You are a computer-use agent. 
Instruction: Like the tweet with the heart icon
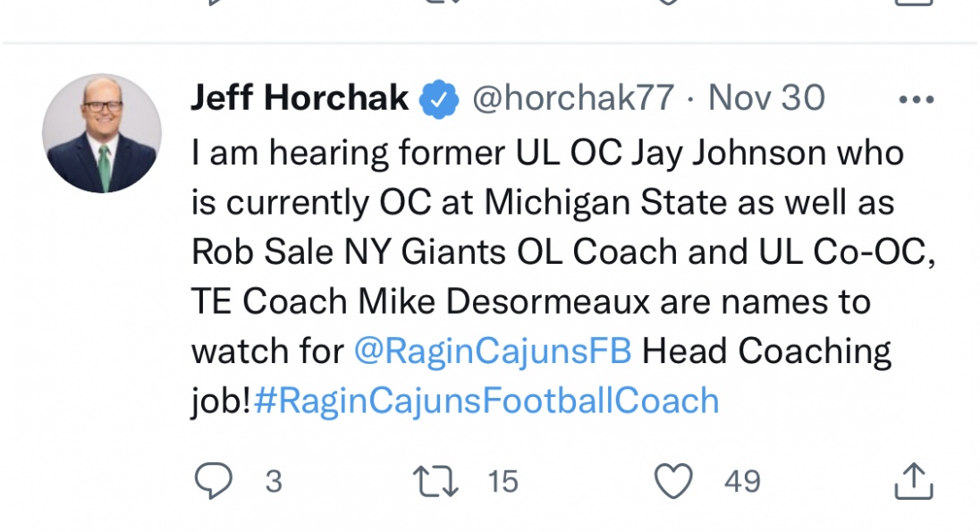point(673,482)
